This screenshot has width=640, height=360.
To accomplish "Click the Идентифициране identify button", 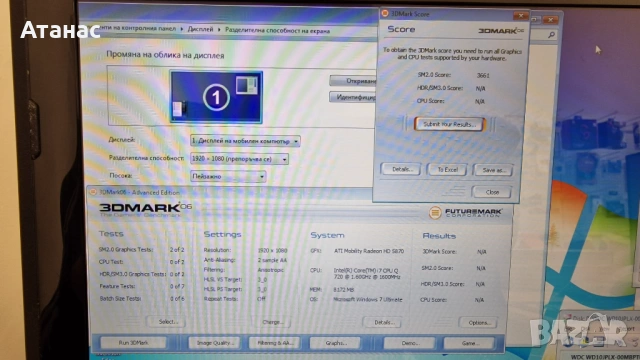I will [353, 97].
